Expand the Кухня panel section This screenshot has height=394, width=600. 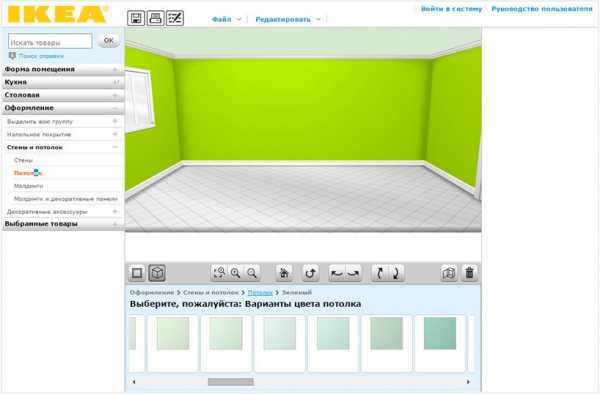(63, 82)
